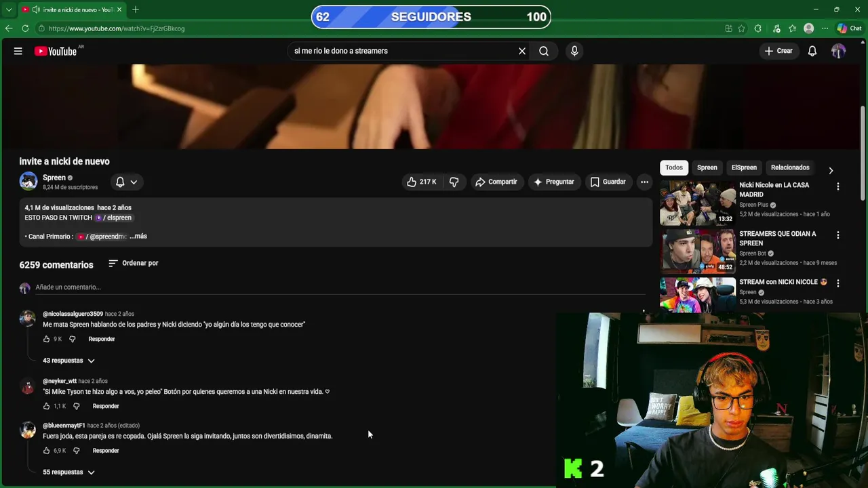This screenshot has width=868, height=488.
Task: Open favorites list icon
Action: point(792,28)
